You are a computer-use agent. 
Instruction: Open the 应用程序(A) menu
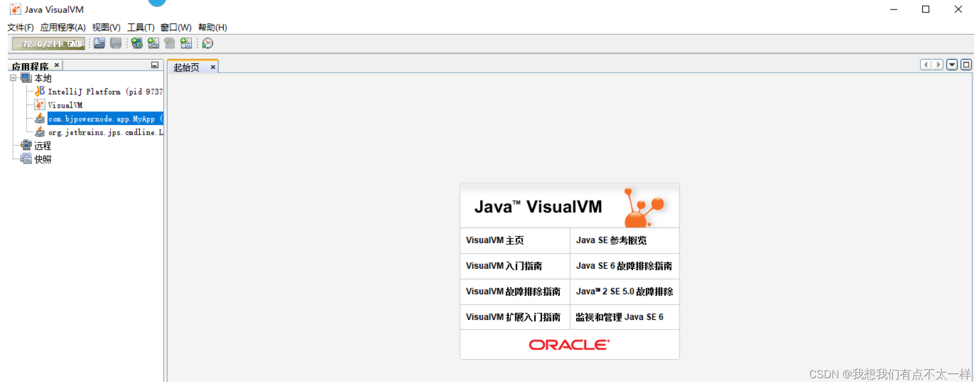62,27
